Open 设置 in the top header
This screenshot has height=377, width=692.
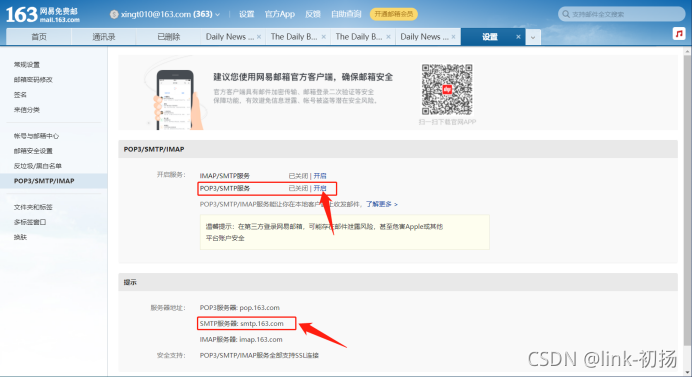click(x=247, y=14)
